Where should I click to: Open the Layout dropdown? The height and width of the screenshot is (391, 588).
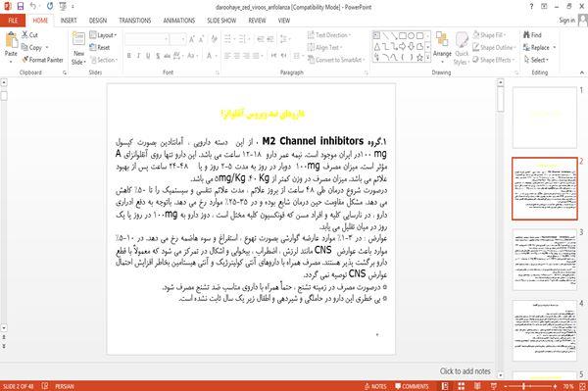(x=103, y=35)
